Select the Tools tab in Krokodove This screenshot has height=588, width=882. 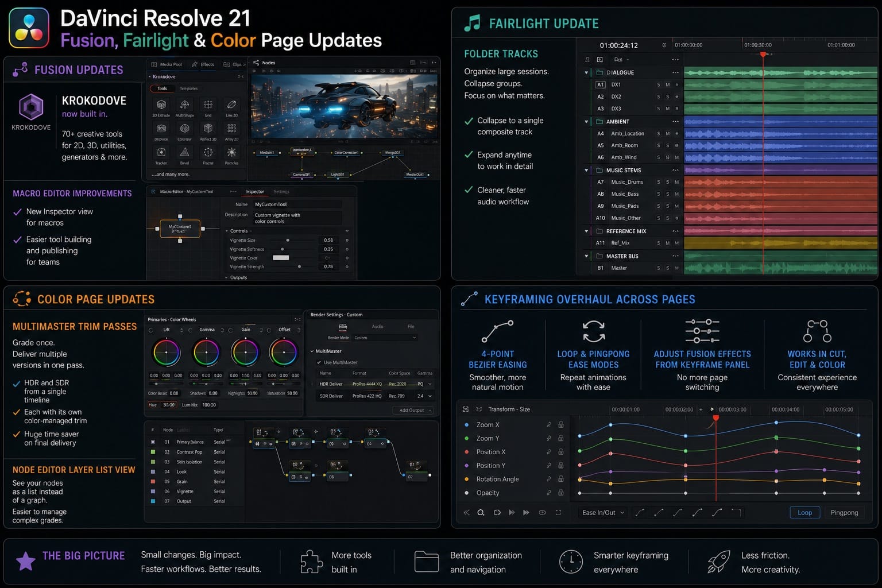pyautogui.click(x=162, y=88)
